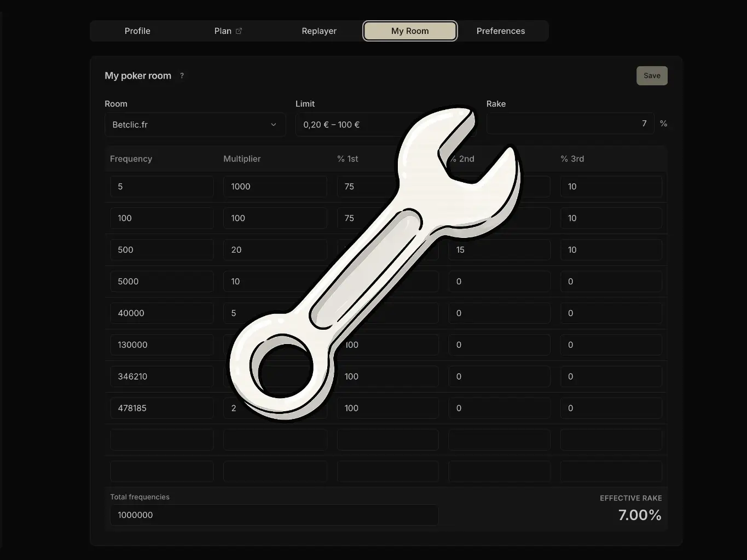Image resolution: width=747 pixels, height=560 pixels.
Task: Open the help tooltip next to My poker room
Action: [182, 75]
